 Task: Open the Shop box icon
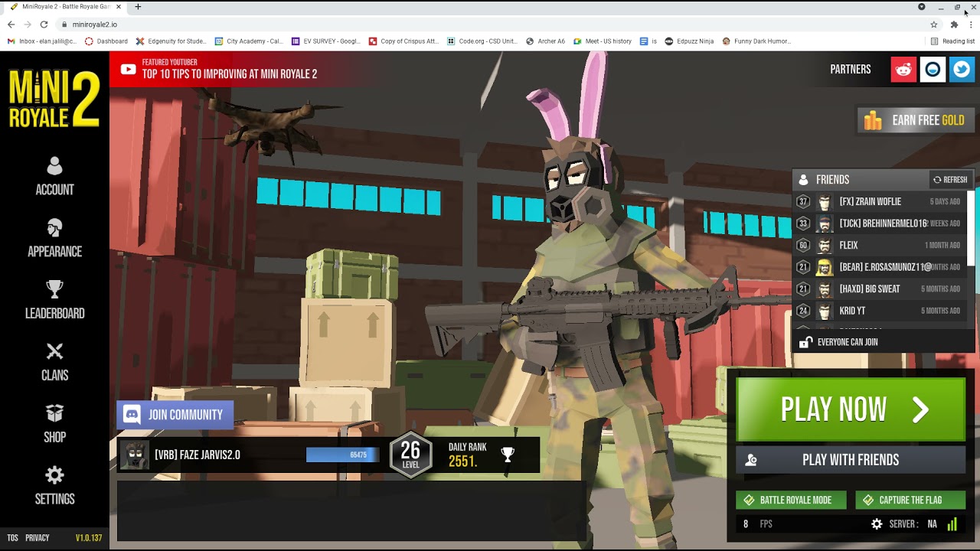point(54,413)
